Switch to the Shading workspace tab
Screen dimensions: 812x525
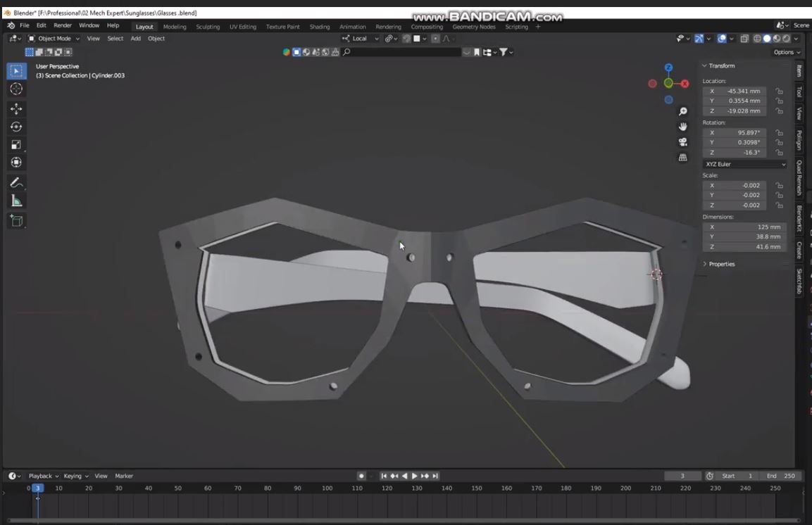(x=320, y=27)
